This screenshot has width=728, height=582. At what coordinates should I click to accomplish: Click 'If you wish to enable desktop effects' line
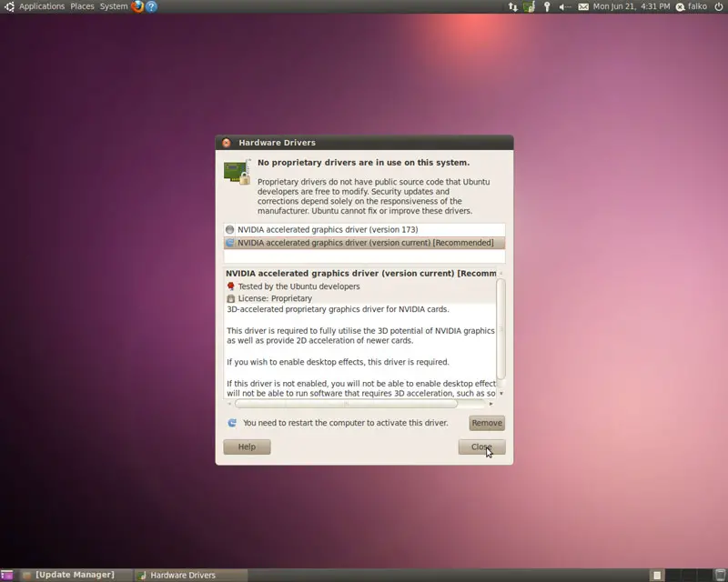point(338,362)
